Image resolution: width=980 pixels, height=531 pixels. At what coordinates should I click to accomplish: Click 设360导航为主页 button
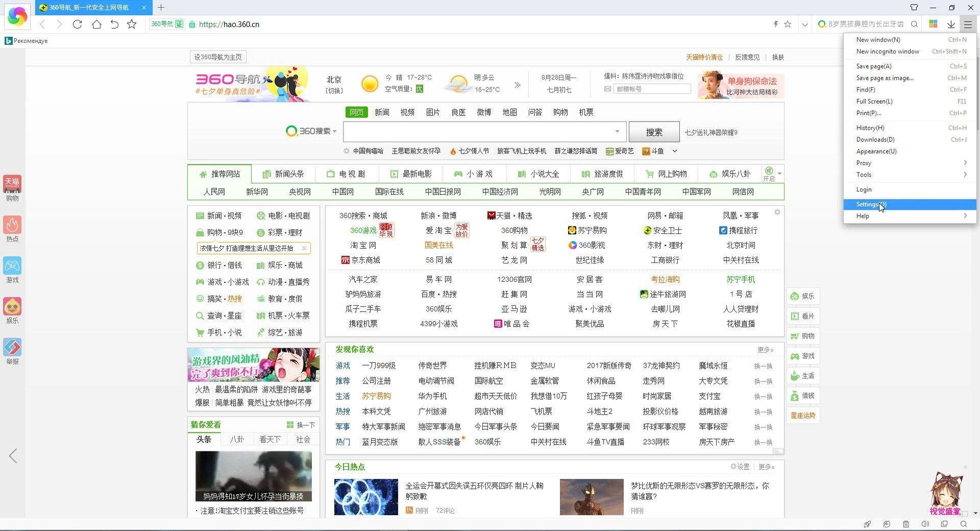coord(218,57)
